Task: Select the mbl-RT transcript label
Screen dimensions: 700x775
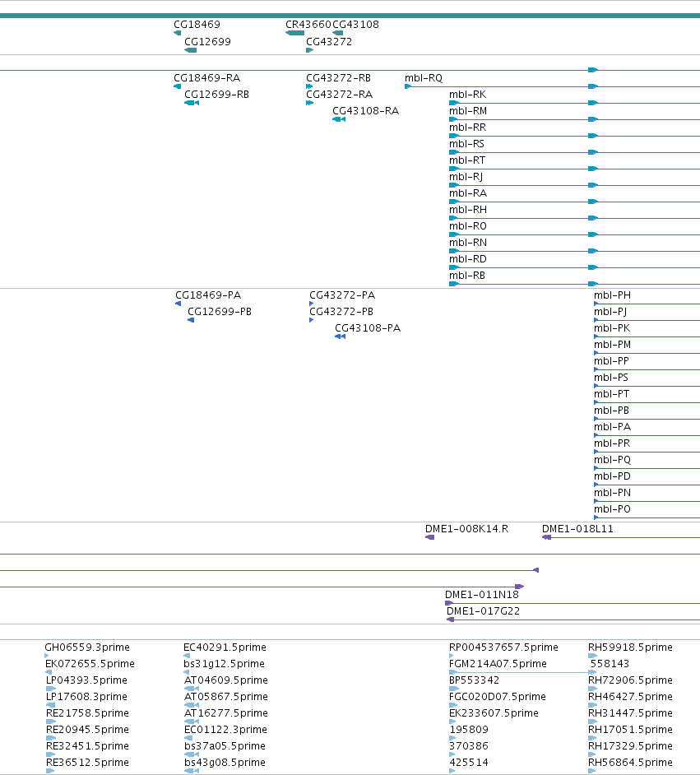Action: pyautogui.click(x=467, y=160)
